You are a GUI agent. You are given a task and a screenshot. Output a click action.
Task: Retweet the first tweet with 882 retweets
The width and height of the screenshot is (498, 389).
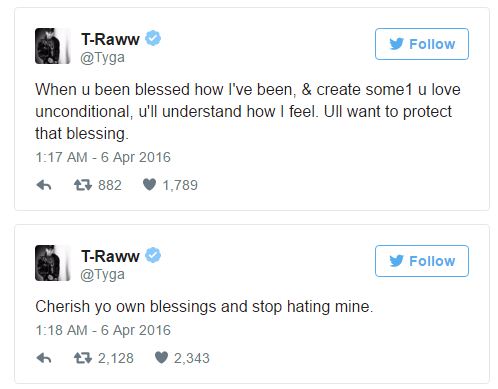coord(83,185)
